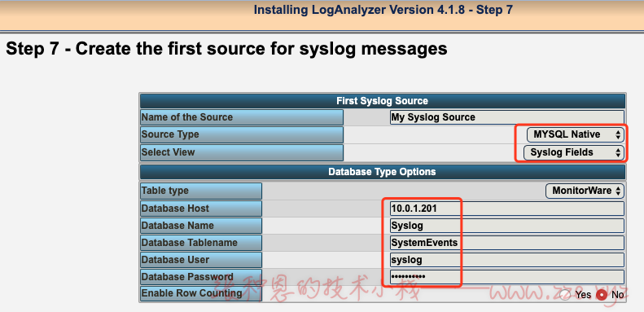
Task: Click the Table type label
Action: (x=201, y=191)
